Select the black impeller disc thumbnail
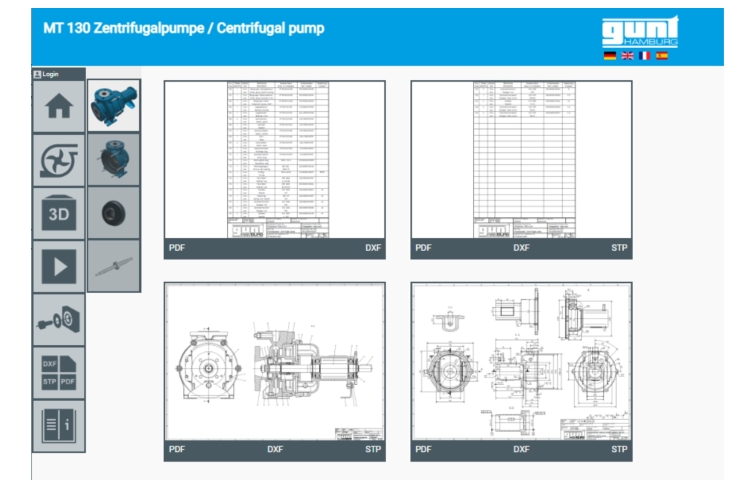Image resolution: width=755 pixels, height=488 pixels. [x=114, y=213]
